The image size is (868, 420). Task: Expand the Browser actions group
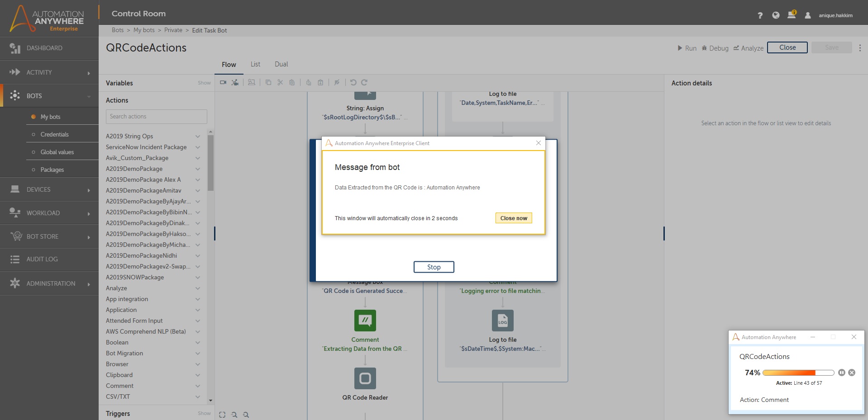[x=198, y=364]
